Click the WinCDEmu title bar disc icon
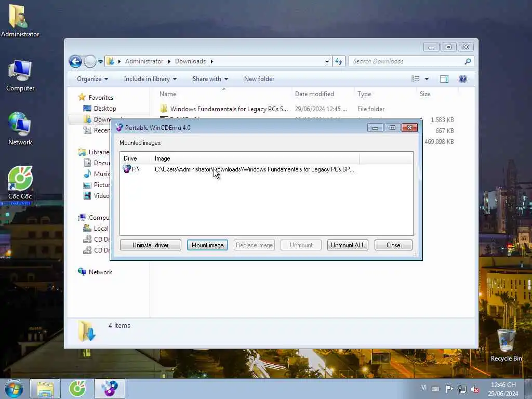The width and height of the screenshot is (532, 399). 119,128
